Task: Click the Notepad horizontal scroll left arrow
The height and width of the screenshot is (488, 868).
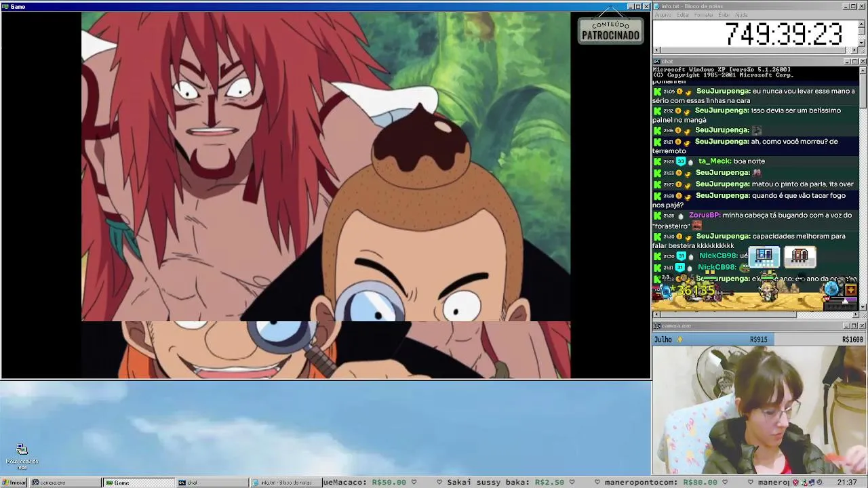Action: click(x=656, y=50)
